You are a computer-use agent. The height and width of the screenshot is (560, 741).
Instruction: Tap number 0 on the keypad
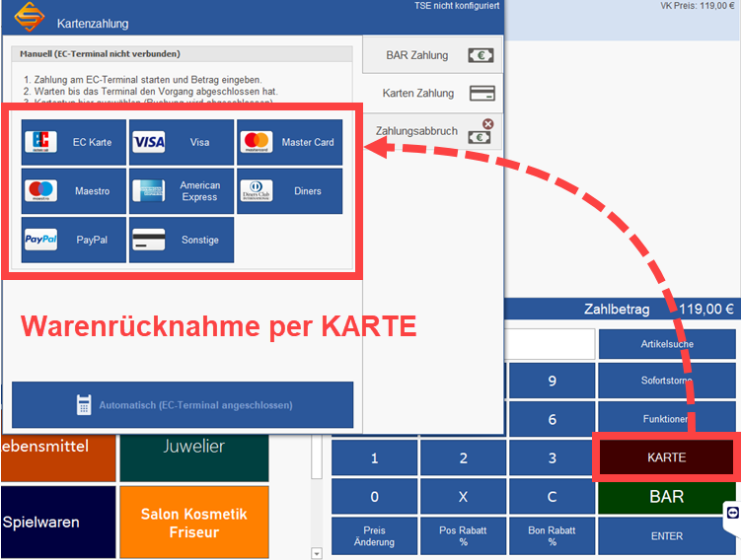coord(374,497)
